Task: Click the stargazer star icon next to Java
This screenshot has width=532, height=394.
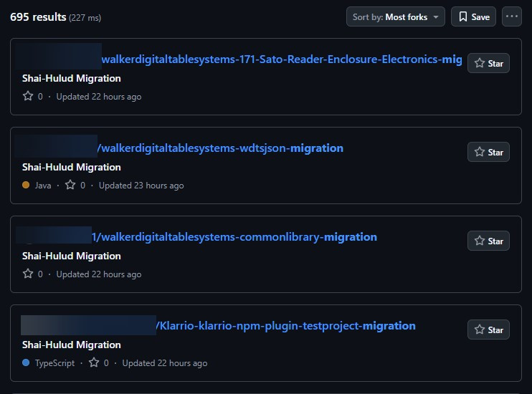Action: (x=70, y=185)
